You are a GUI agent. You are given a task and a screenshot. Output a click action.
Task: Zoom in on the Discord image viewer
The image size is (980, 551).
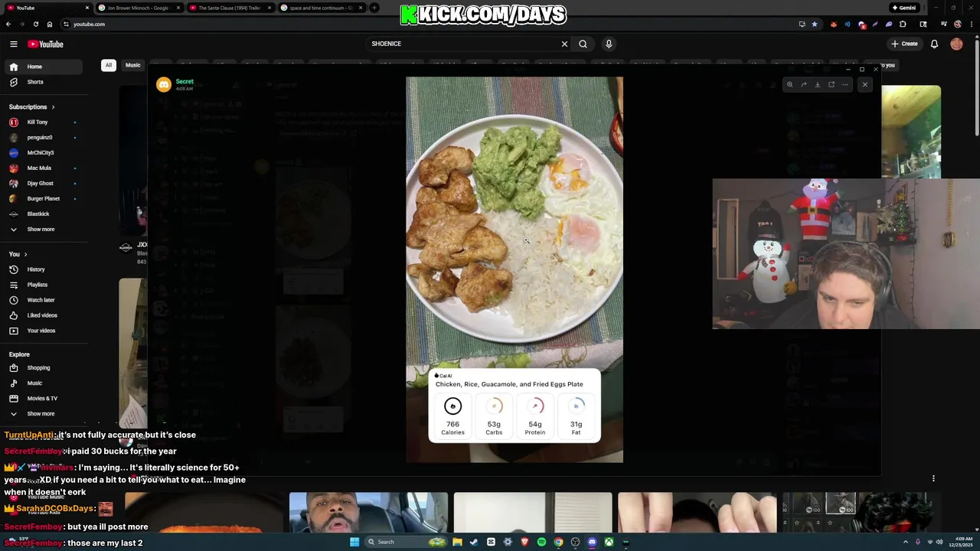pyautogui.click(x=789, y=84)
